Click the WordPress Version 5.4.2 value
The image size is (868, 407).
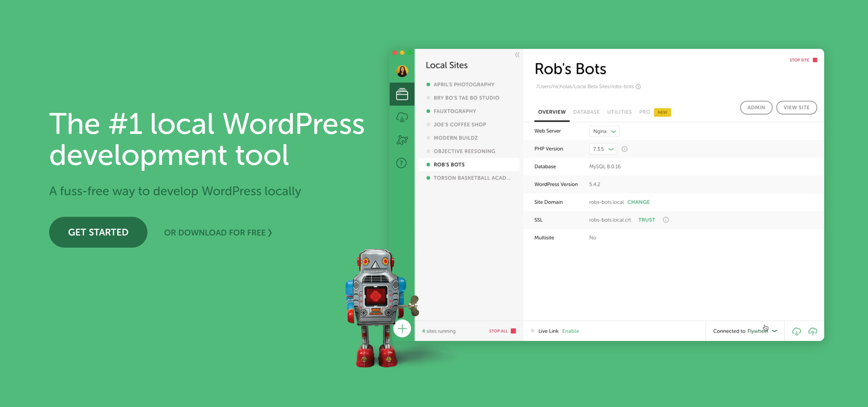click(594, 185)
